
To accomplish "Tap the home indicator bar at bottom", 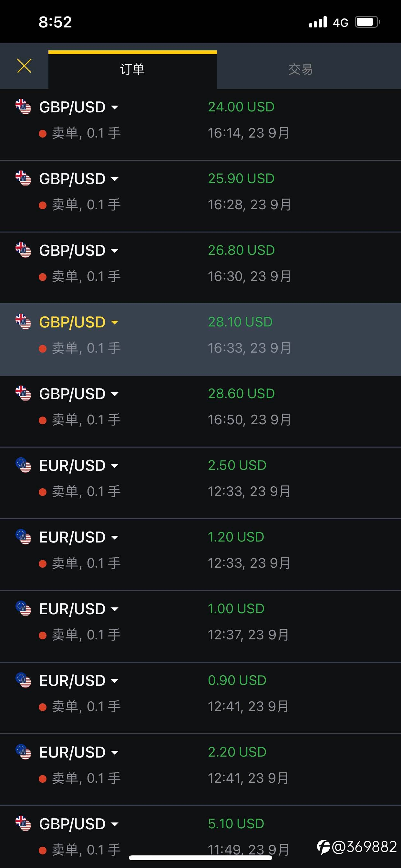I will [x=200, y=858].
